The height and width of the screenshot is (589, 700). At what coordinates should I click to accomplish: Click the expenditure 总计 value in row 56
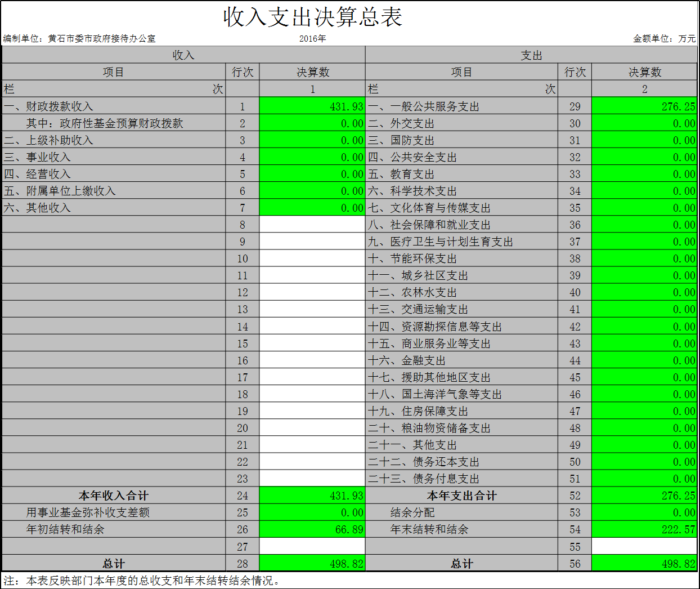[x=644, y=563]
